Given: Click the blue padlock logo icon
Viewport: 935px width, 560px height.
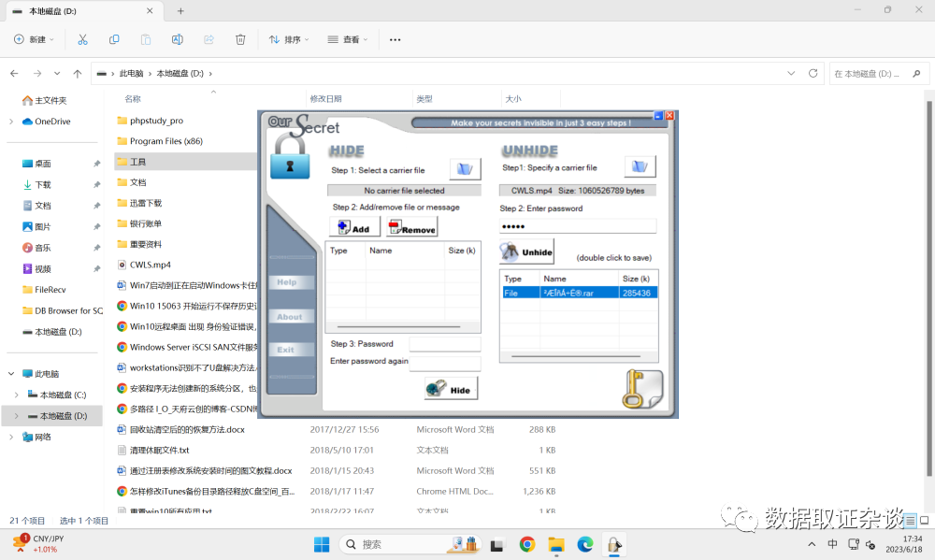Looking at the screenshot, I should coord(290,157).
